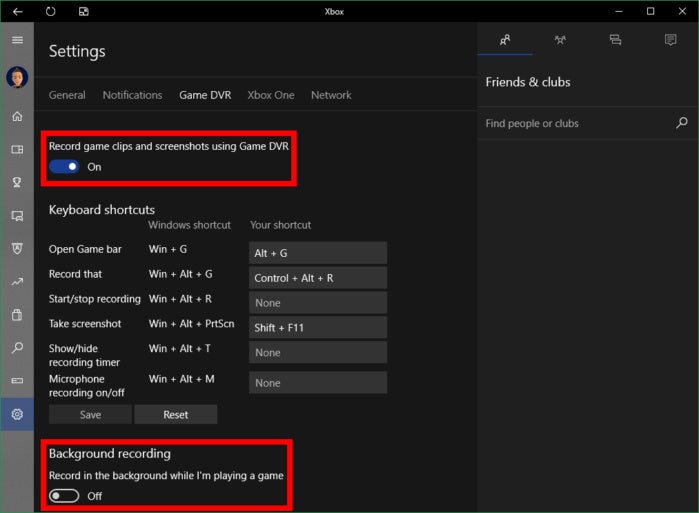Edit Record that shortcut field

pyautogui.click(x=318, y=278)
